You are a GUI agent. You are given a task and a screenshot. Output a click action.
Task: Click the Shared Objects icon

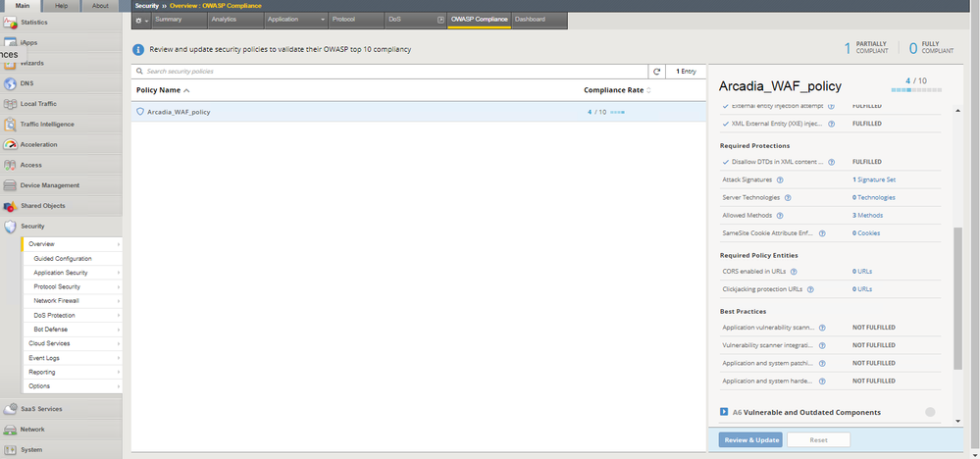point(10,206)
